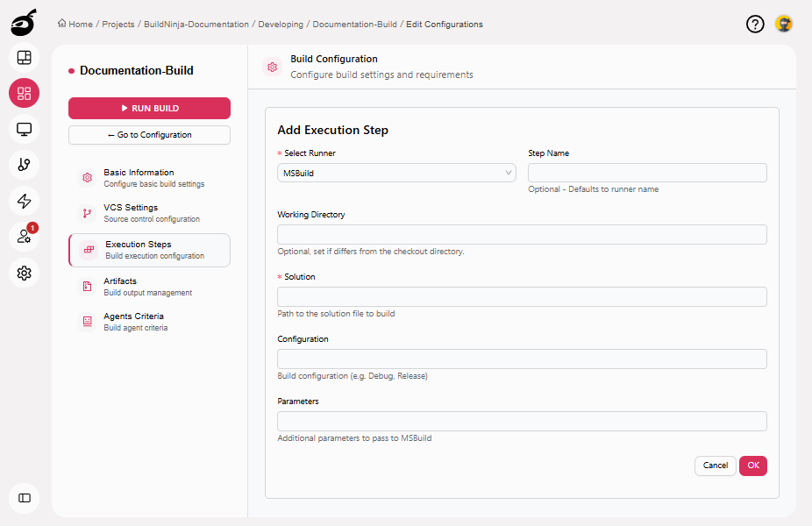Expand the Select Runner MSBuild dropdown
The image size is (812, 526).
click(x=396, y=173)
